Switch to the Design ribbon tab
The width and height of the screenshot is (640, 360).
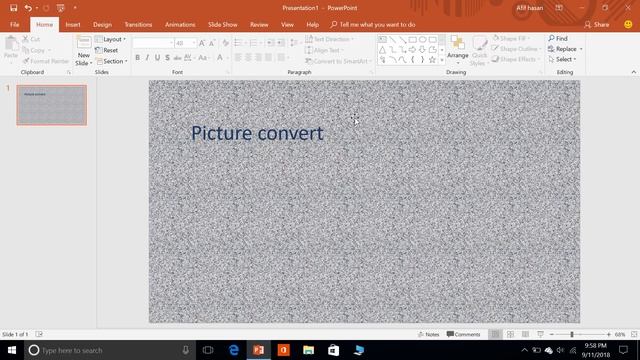point(102,24)
